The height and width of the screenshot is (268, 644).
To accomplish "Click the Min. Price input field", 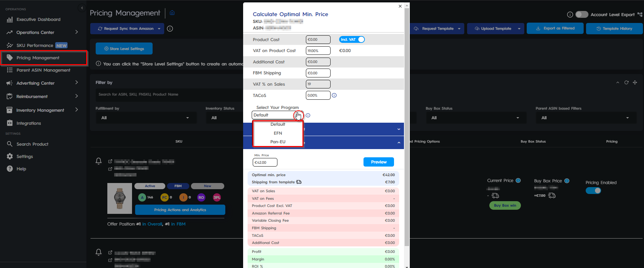I will click(265, 163).
